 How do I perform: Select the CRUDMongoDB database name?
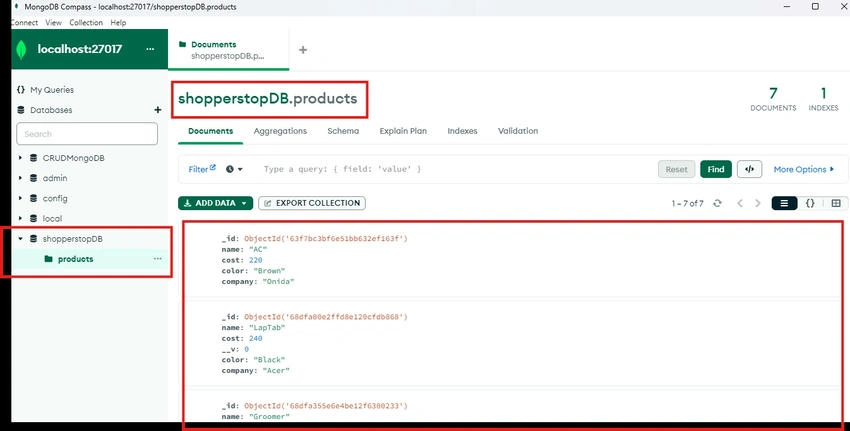74,158
